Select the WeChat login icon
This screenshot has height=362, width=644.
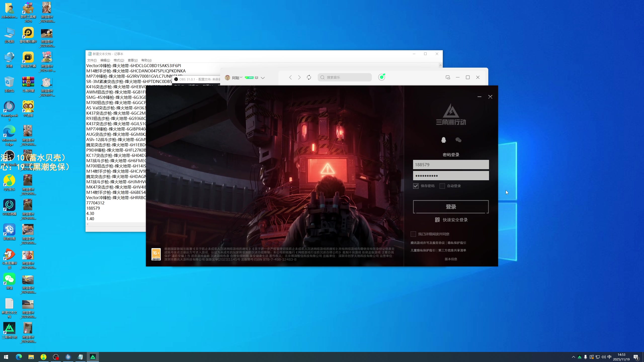458,140
